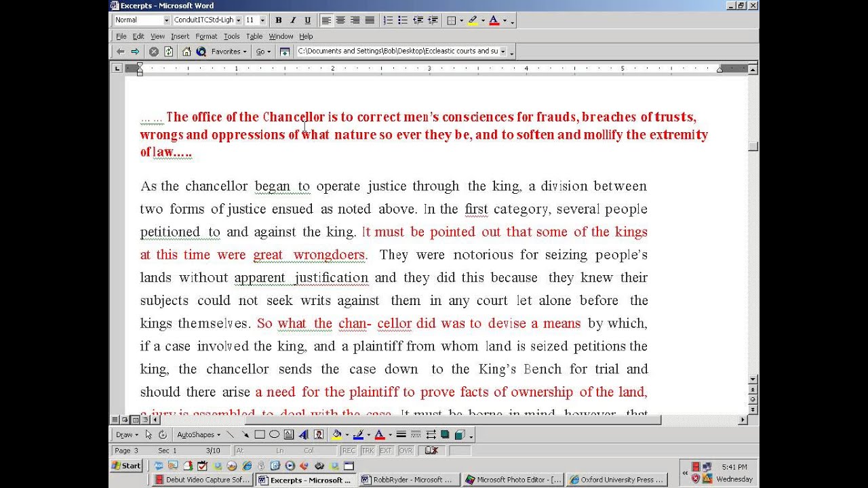Choose Arrow Style icon
868x488 pixels.
tap(431, 435)
